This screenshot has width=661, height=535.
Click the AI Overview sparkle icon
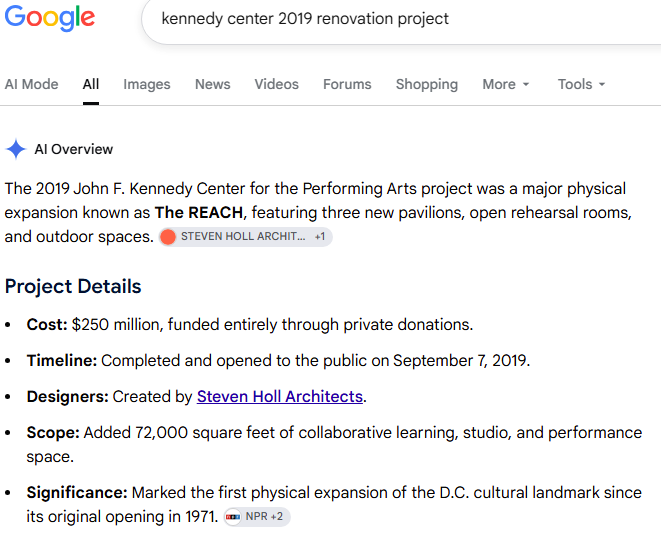16,149
